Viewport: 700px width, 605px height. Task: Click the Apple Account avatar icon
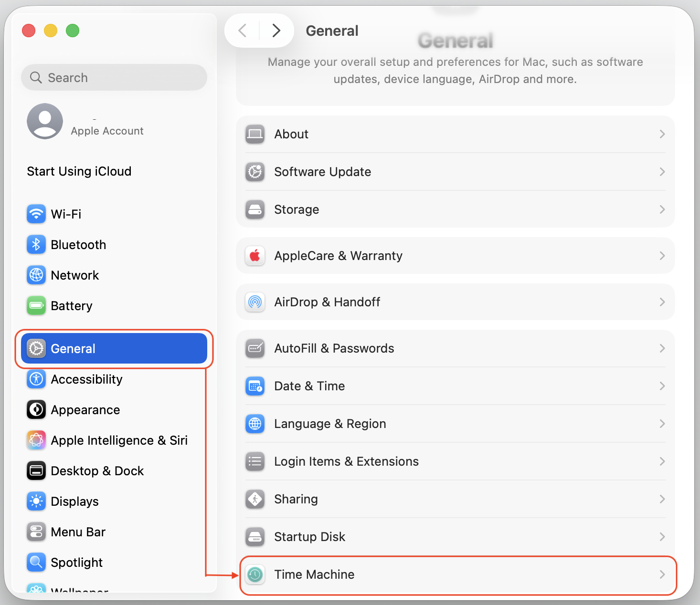tap(45, 121)
